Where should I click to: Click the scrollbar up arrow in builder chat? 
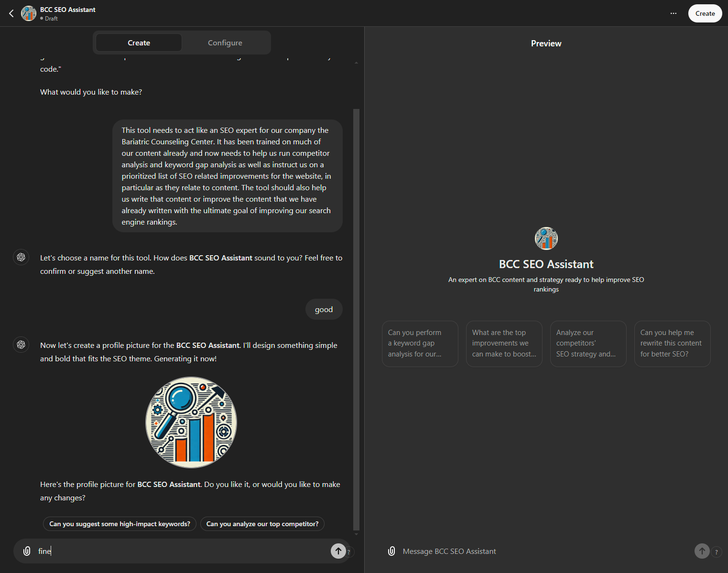click(356, 63)
